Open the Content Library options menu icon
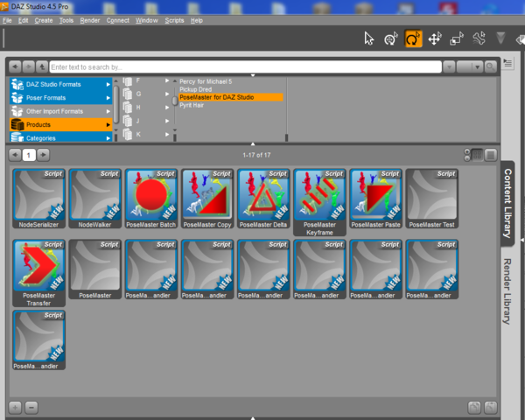The height and width of the screenshot is (420, 525). pyautogui.click(x=507, y=63)
